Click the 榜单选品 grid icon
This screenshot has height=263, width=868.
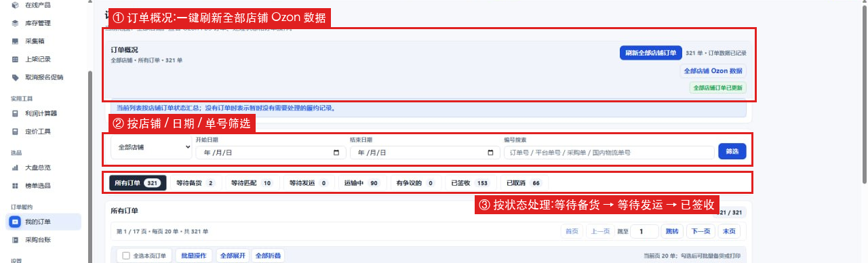15,186
